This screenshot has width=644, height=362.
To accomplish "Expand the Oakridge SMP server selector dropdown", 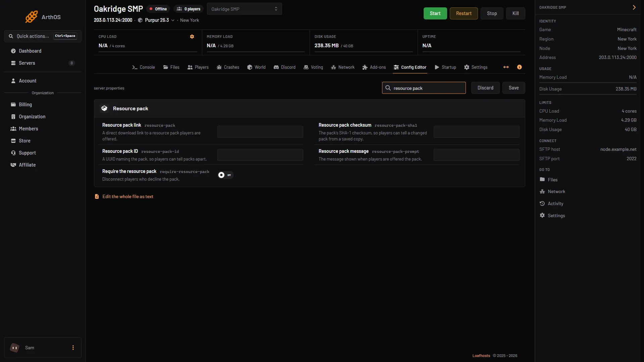I will coord(244,9).
